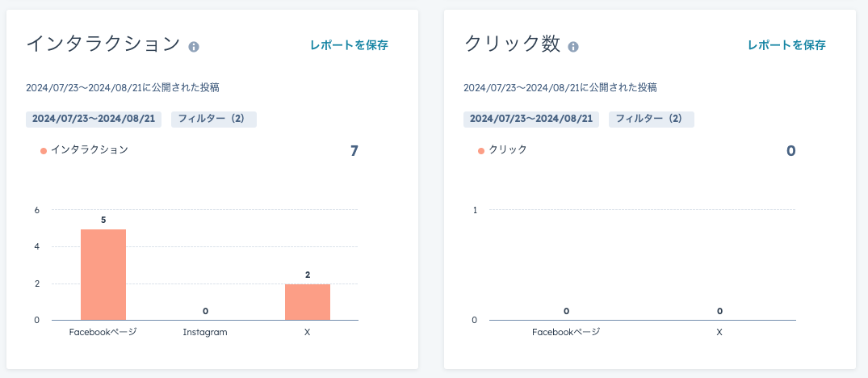This screenshot has height=378, width=868.
Task: Click orange クリック legend dot
Action: tap(481, 150)
